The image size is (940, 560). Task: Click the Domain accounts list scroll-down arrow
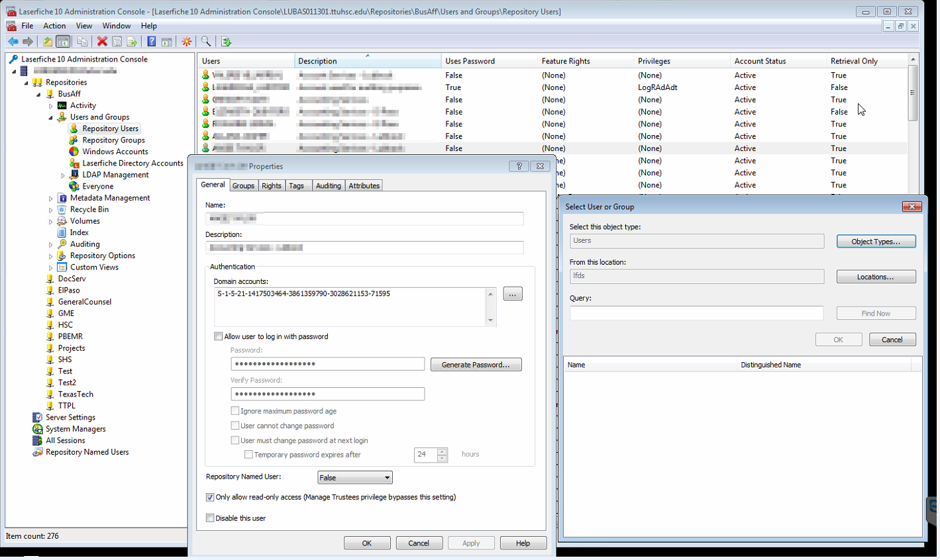[x=490, y=320]
